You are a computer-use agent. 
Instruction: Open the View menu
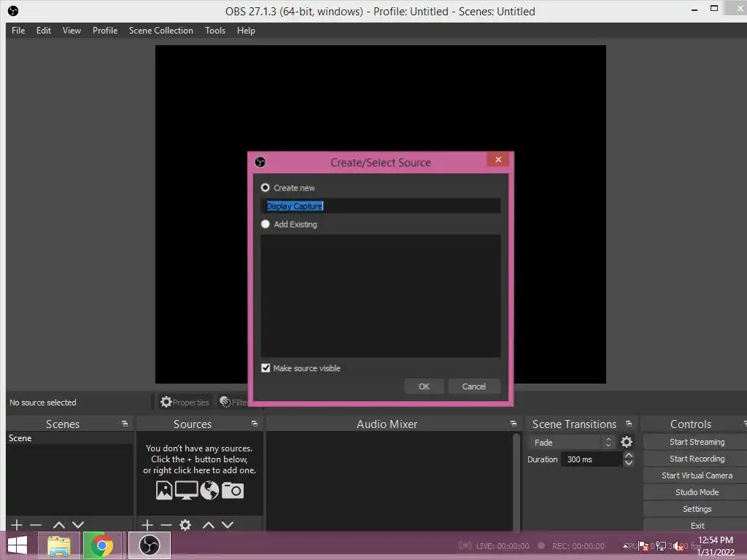[71, 31]
